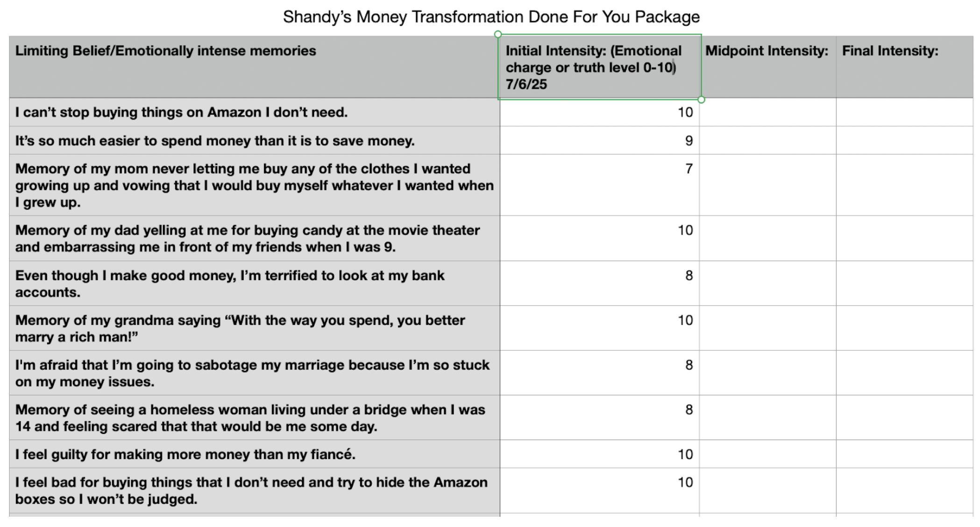The width and height of the screenshot is (980, 527).
Task: Click the bottom-right selection handle of selected cell
Action: pyautogui.click(x=701, y=100)
